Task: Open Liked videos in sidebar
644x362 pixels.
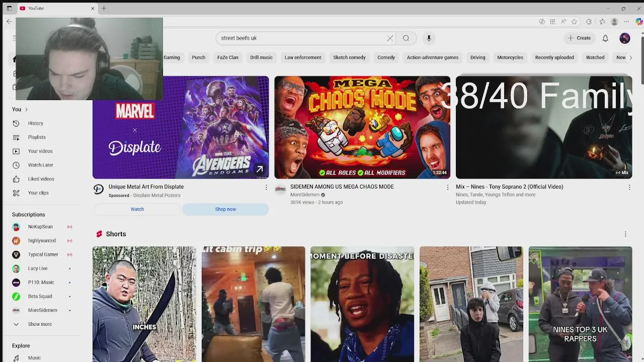Action: 40,179
